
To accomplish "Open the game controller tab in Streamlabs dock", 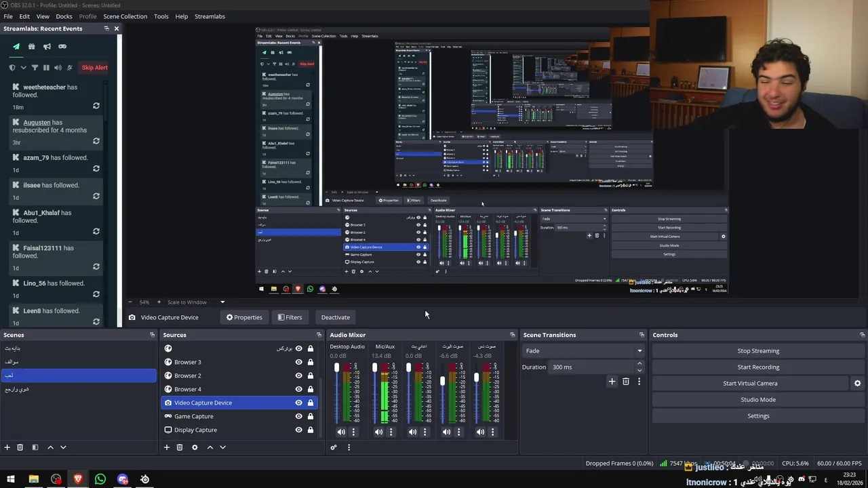I will (62, 47).
